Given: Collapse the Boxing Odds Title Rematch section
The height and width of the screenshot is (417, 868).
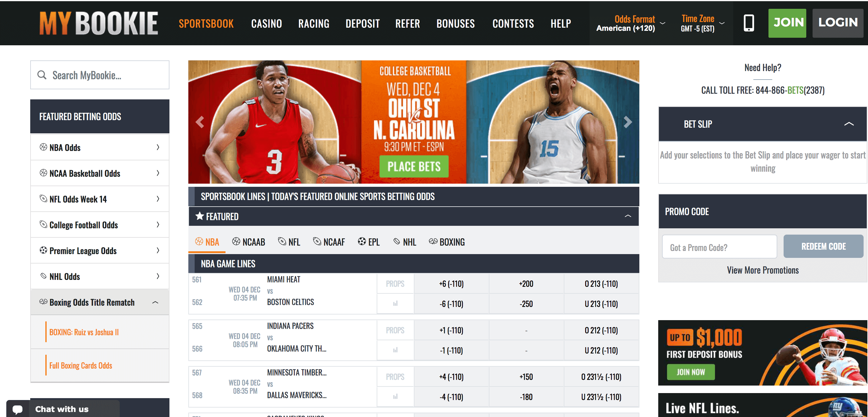Looking at the screenshot, I should click(155, 302).
